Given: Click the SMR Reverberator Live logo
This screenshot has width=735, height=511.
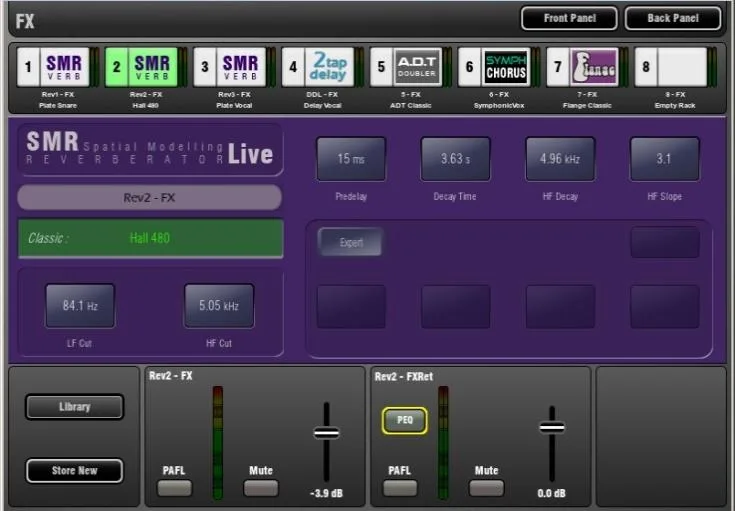Looking at the screenshot, I should click(x=150, y=150).
